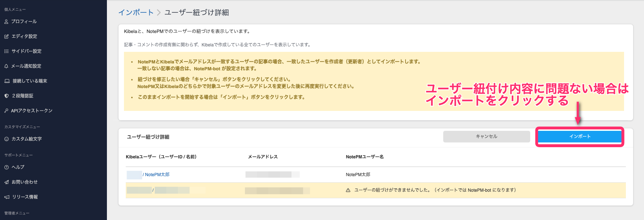Click the Kibelaユーザー column header
The image size is (644, 220).
tap(161, 157)
